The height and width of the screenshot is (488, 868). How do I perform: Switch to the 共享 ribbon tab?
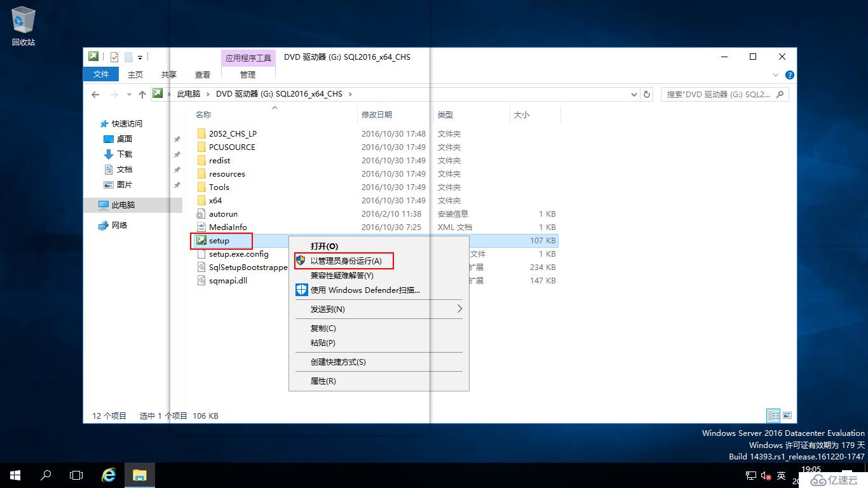pyautogui.click(x=169, y=74)
